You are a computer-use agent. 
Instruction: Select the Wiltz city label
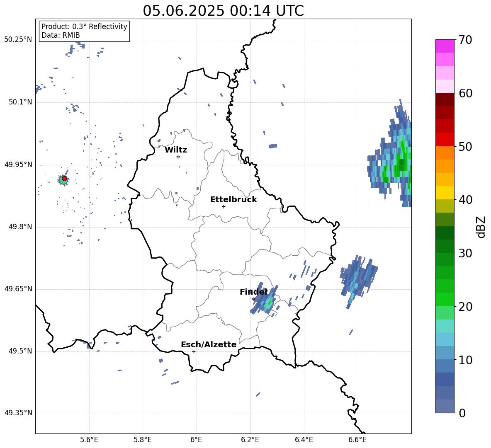[176, 150]
